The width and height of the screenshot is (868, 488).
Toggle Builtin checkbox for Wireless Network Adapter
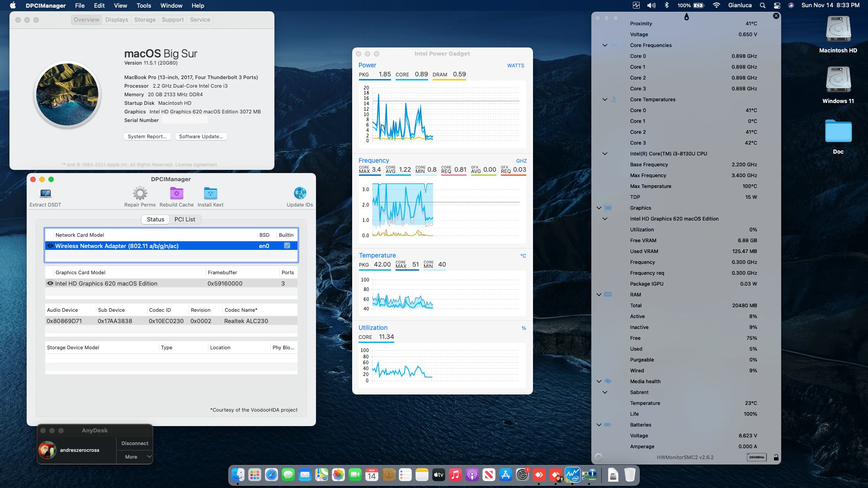coord(287,245)
